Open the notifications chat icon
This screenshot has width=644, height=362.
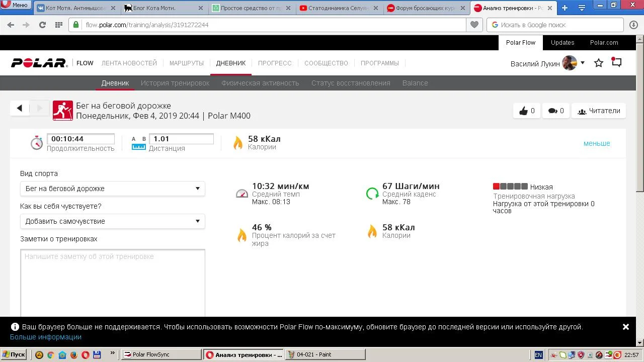[x=616, y=62]
